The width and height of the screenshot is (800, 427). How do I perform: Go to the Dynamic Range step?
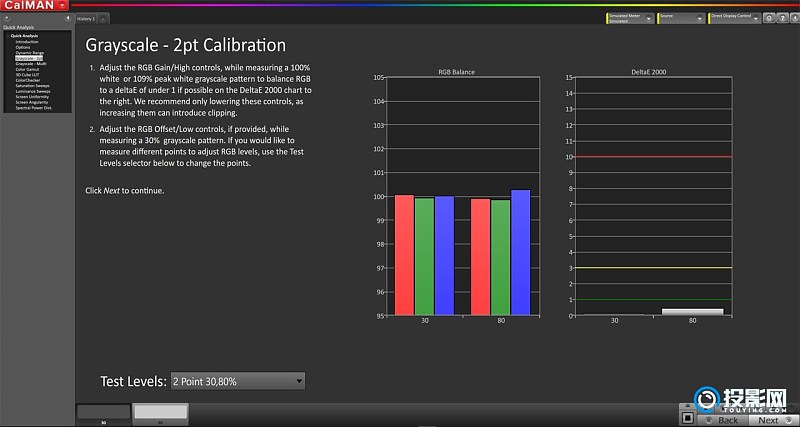pyautogui.click(x=30, y=53)
